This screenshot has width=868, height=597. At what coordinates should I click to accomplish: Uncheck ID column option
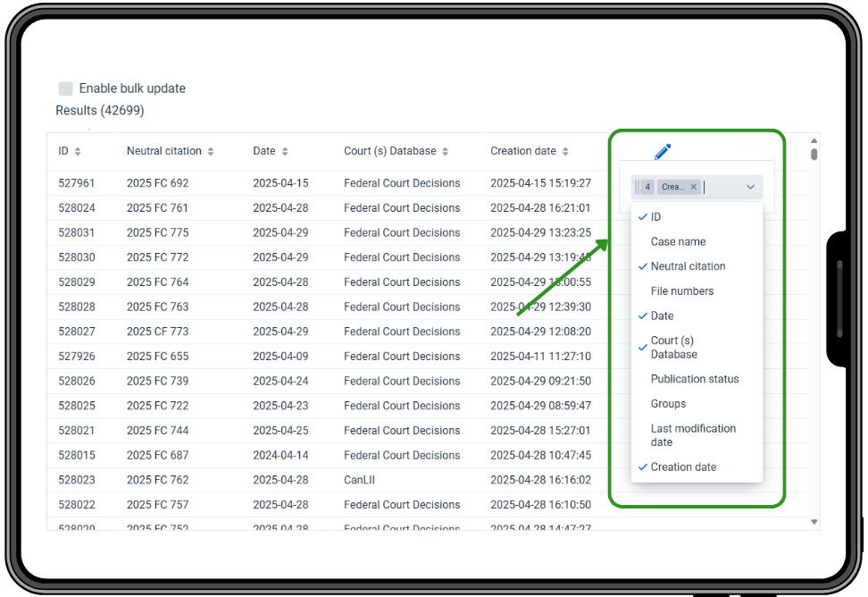click(x=655, y=217)
